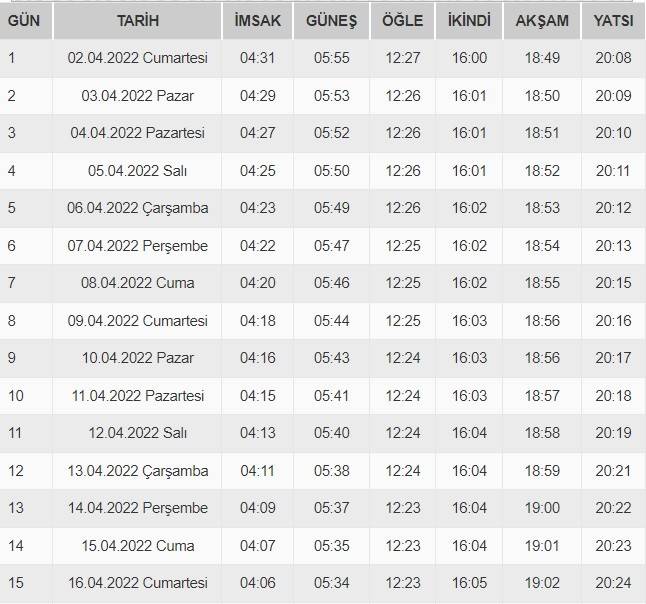The width and height of the screenshot is (646, 604).
Task: Select İkindi time 16:05 on day 15
Action: click(469, 583)
